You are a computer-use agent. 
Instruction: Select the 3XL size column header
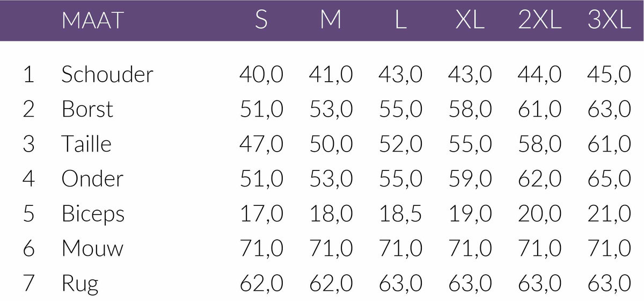coord(609,20)
